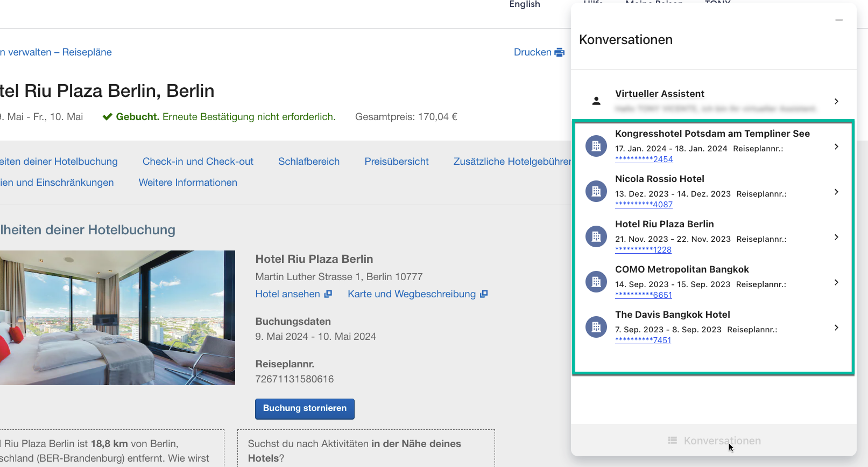Image resolution: width=868 pixels, height=467 pixels.
Task: Click the address Martin Luther Strasse 1
Action: coord(339,277)
